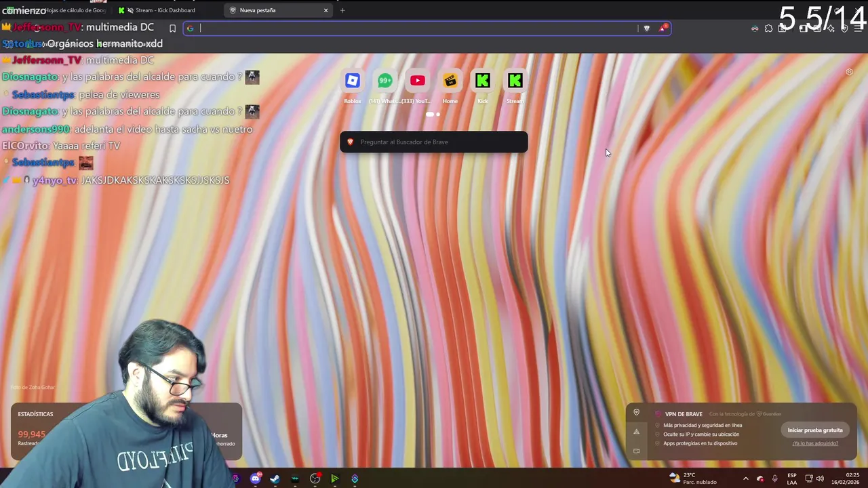Open the weather widget showing 23°C

692,479
